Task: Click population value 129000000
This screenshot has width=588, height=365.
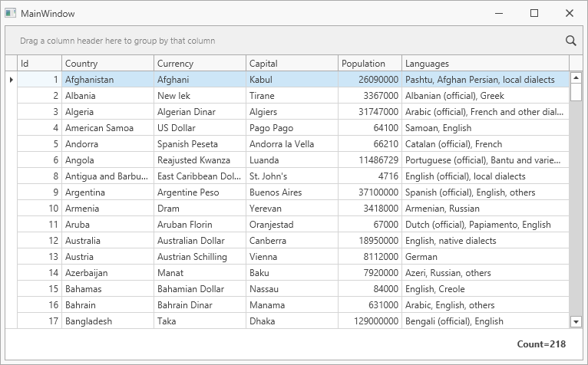Action: pyautogui.click(x=370, y=321)
